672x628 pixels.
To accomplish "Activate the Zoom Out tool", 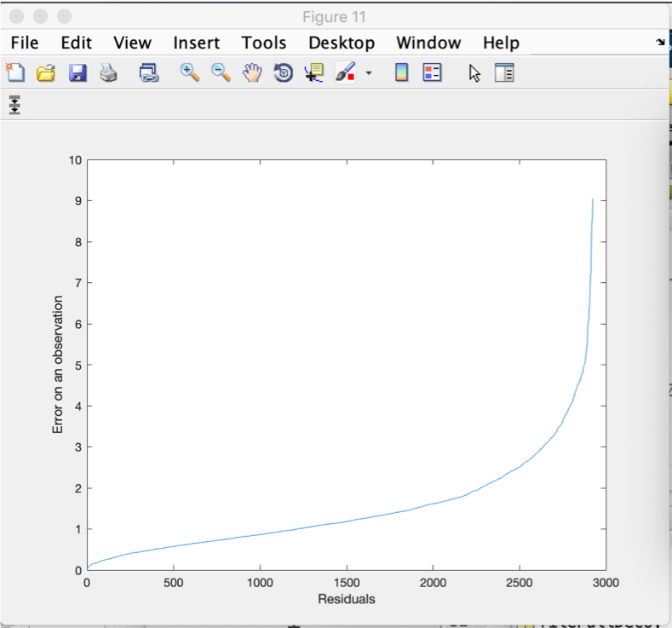I will click(x=221, y=72).
